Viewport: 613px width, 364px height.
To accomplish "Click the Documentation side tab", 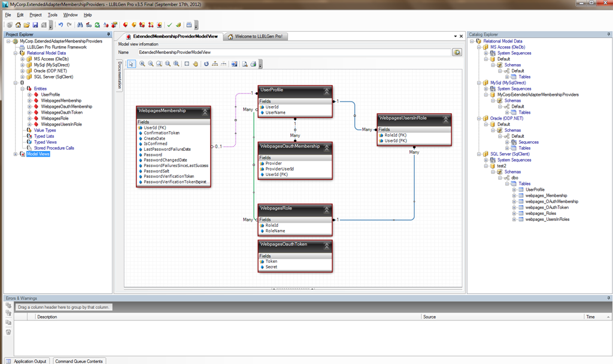I will pos(120,74).
